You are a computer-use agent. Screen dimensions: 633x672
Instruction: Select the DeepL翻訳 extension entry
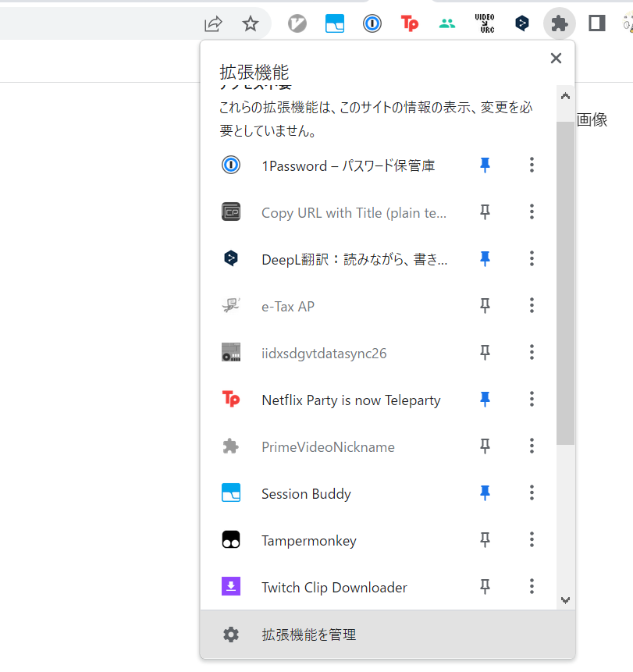pyautogui.click(x=354, y=259)
